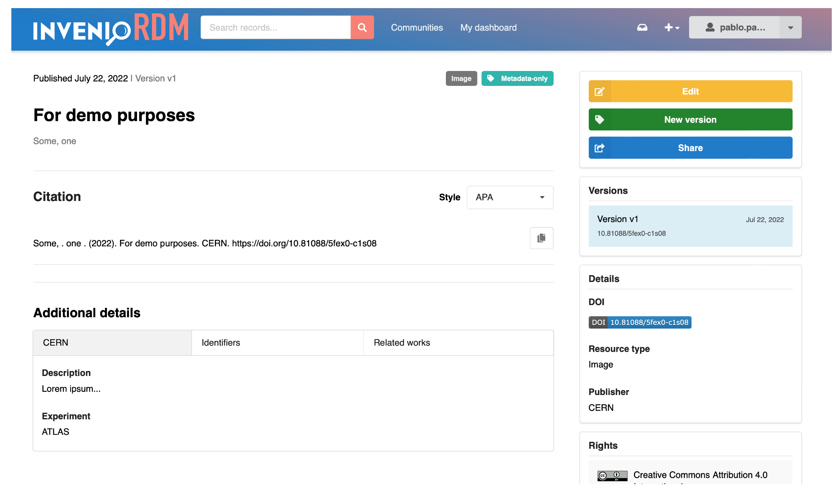The height and width of the screenshot is (504, 835).
Task: Copy the citation using the copy icon
Action: point(541,238)
